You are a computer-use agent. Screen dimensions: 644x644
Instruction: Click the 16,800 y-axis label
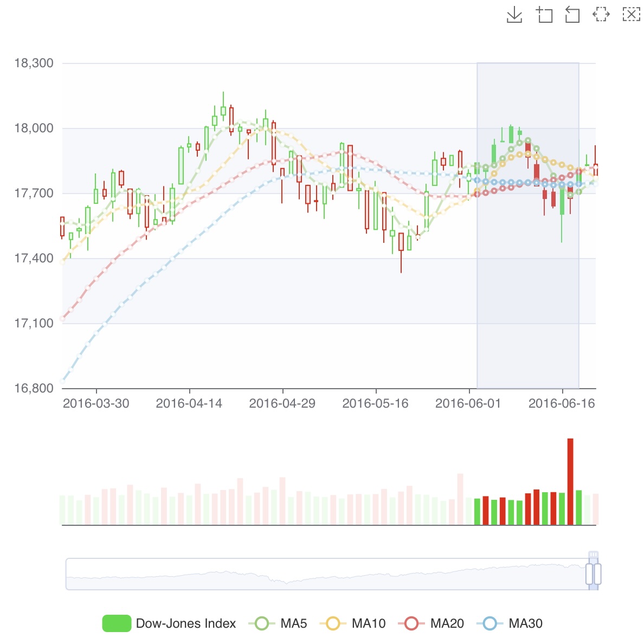pos(34,388)
